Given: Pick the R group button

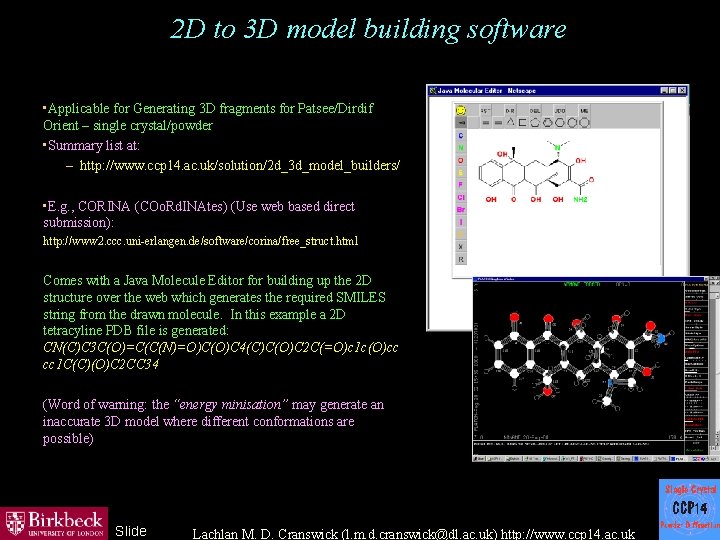Looking at the screenshot, I should (x=461, y=259).
